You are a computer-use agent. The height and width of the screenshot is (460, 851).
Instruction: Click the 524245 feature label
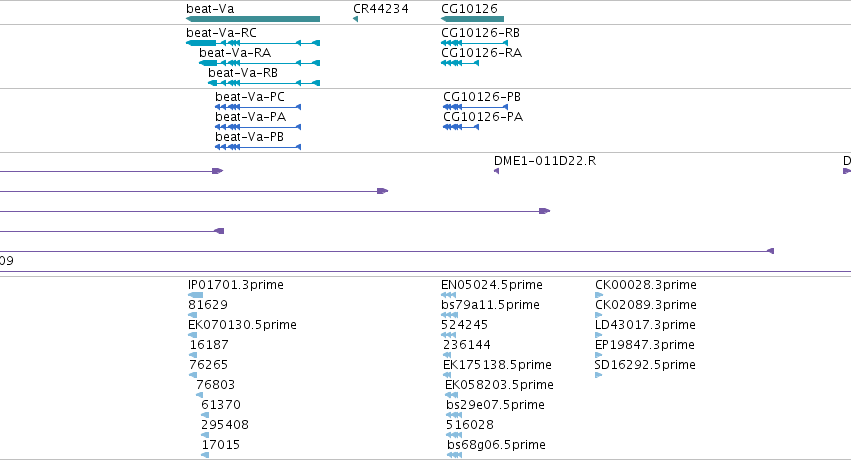[x=465, y=325]
